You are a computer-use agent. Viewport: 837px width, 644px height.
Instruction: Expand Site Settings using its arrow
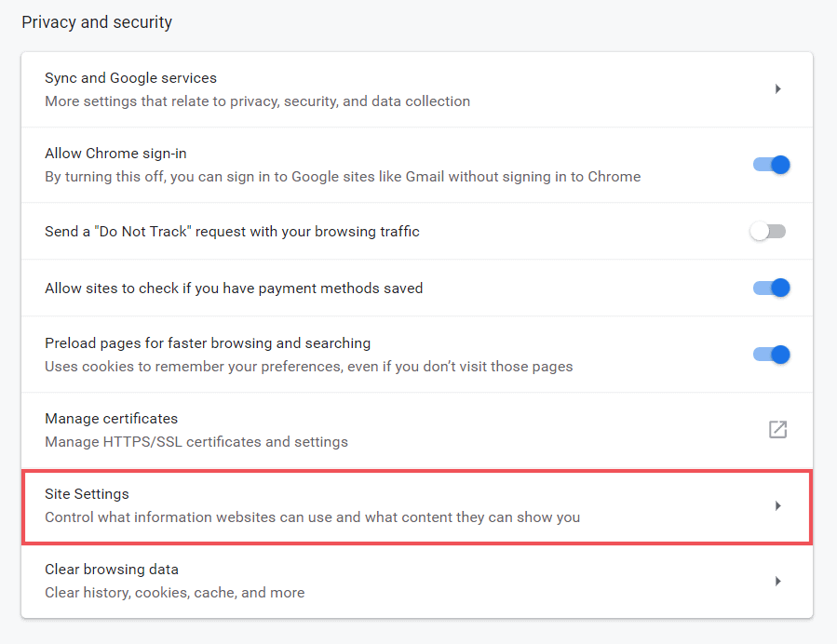777,506
